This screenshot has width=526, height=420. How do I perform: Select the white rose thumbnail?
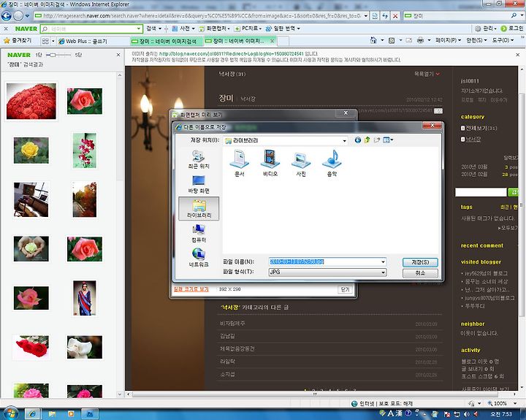point(85,347)
